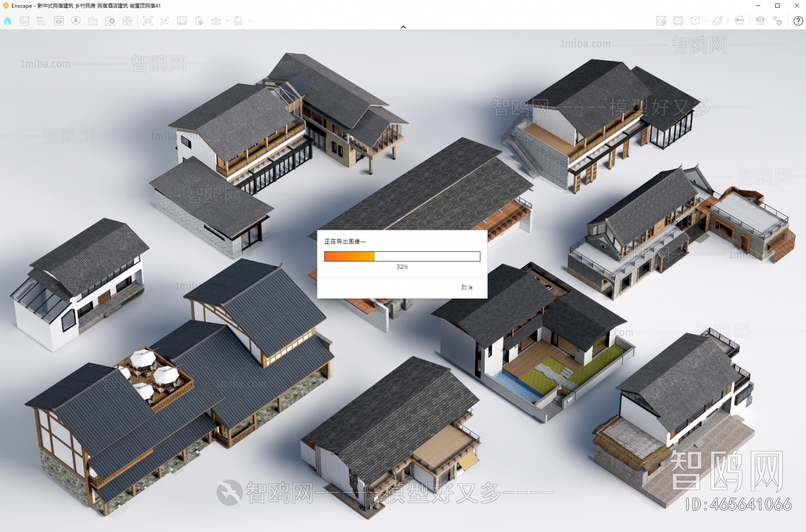806x532 pixels.
Task: Open the Help question mark menu
Action: coord(798,21)
